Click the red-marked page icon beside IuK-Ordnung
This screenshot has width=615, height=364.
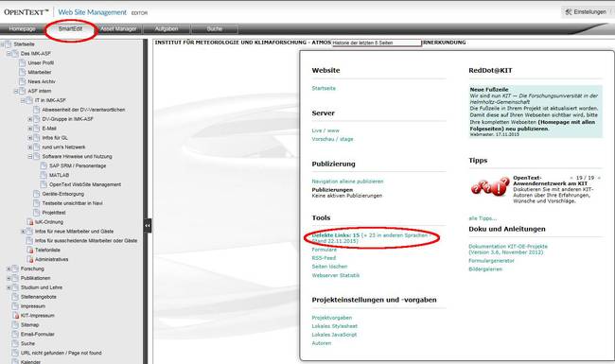click(30, 222)
